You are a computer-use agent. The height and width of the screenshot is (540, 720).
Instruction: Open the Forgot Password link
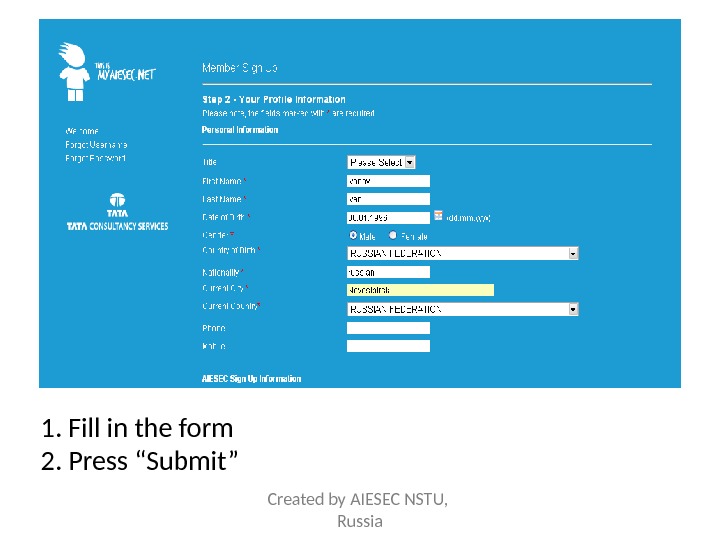(96, 158)
